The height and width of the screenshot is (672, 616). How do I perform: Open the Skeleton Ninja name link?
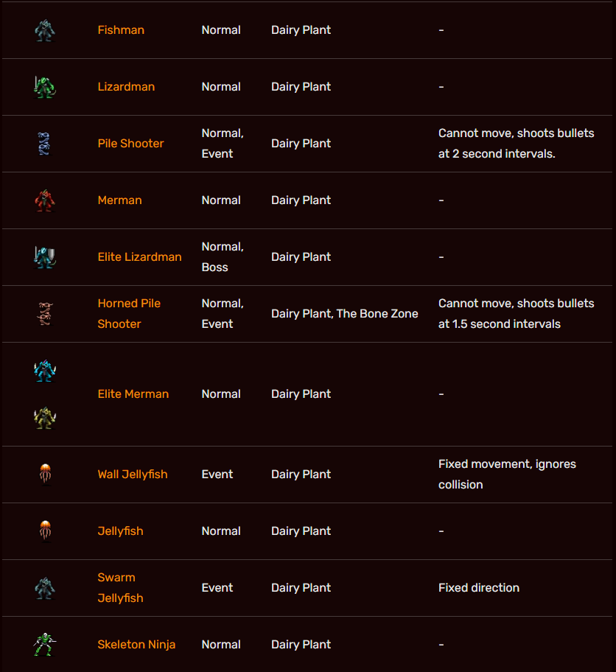[x=136, y=645]
